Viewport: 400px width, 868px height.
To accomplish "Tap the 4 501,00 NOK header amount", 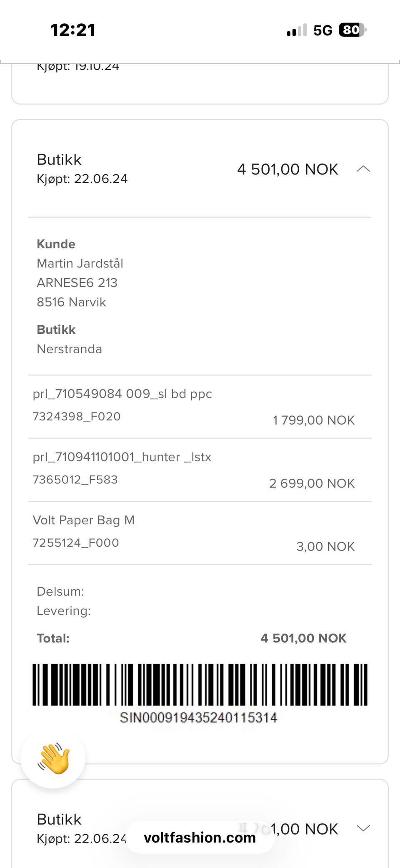I will pyautogui.click(x=287, y=169).
